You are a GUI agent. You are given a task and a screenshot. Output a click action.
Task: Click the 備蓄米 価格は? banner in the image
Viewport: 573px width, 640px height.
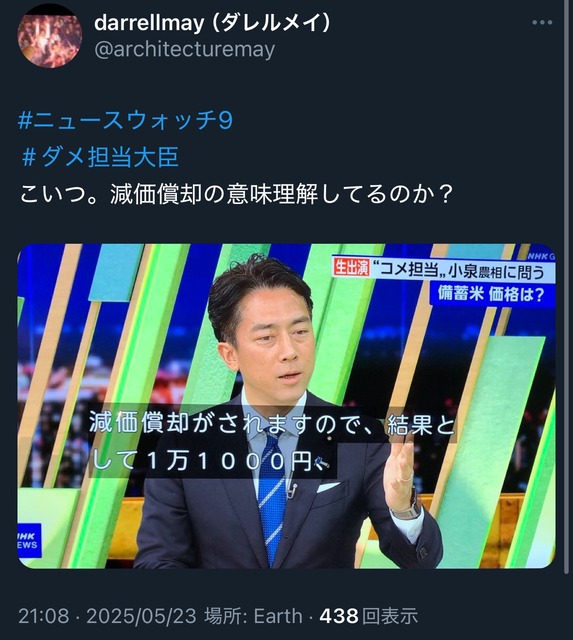coord(491,294)
